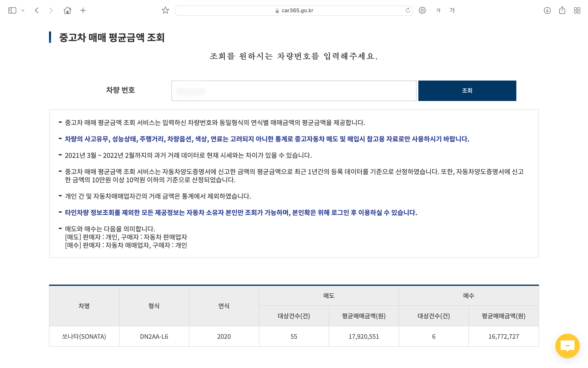Decrease text size with small 가 button
The height and width of the screenshot is (368, 588).
point(438,10)
